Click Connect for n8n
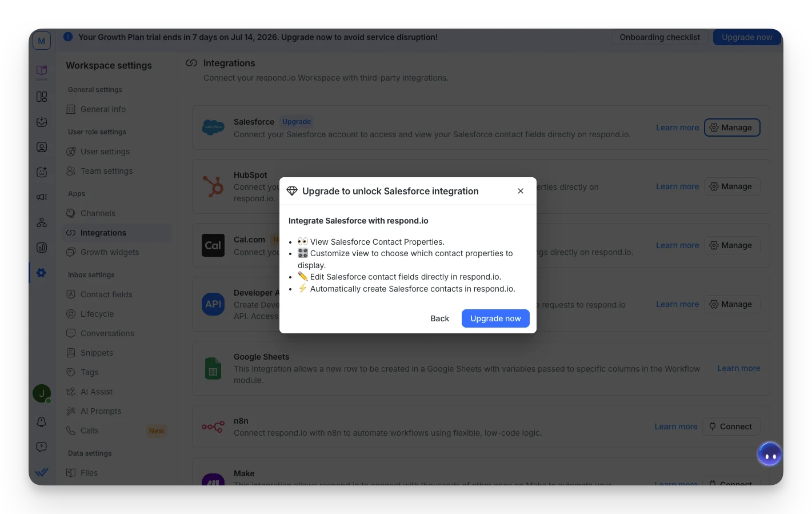Screen dimensions: 812x514 point(731,427)
